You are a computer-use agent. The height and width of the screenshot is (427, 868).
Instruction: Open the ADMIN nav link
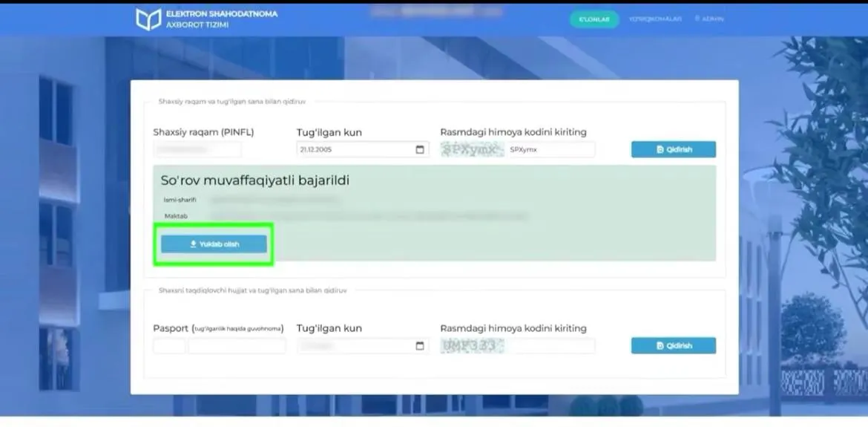tap(709, 19)
